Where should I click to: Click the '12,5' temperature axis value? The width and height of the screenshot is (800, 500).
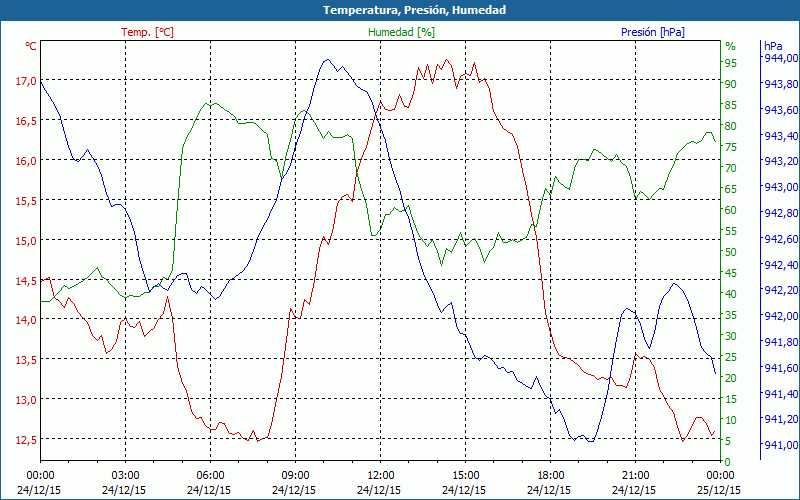26,439
